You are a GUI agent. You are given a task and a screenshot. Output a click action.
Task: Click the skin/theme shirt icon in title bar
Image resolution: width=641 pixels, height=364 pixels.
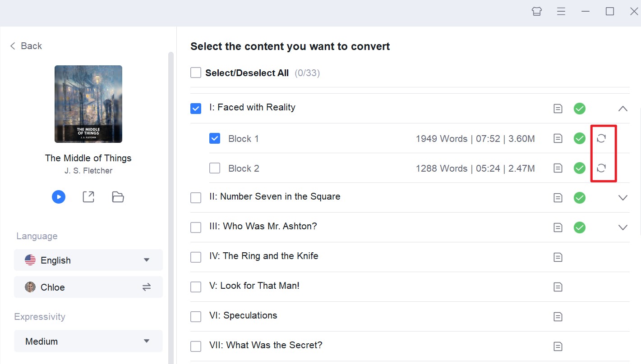(536, 12)
